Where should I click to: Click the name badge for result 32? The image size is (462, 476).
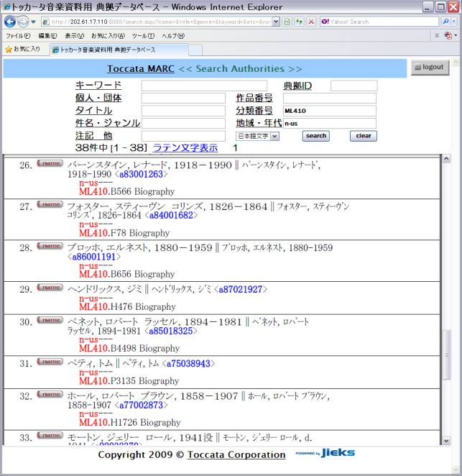tap(50, 394)
